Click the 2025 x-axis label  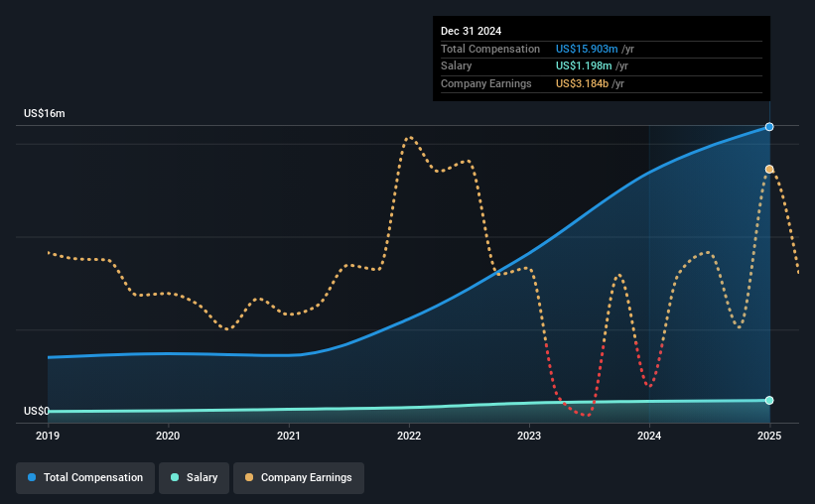click(x=769, y=436)
